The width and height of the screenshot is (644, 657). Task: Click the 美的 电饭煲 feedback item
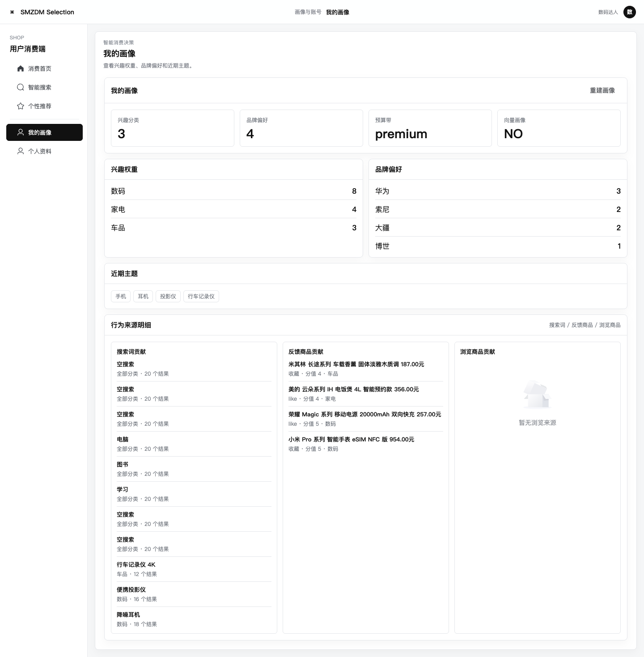pyautogui.click(x=366, y=394)
